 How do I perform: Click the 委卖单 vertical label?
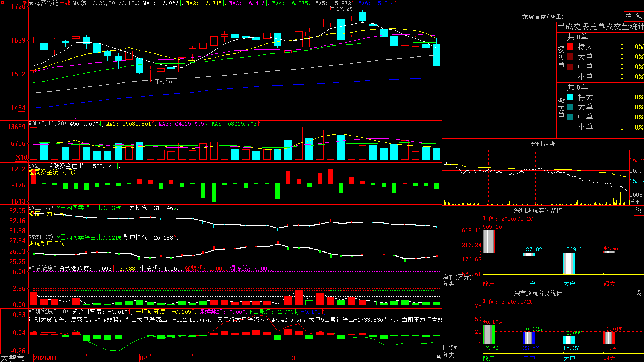pos(561,107)
